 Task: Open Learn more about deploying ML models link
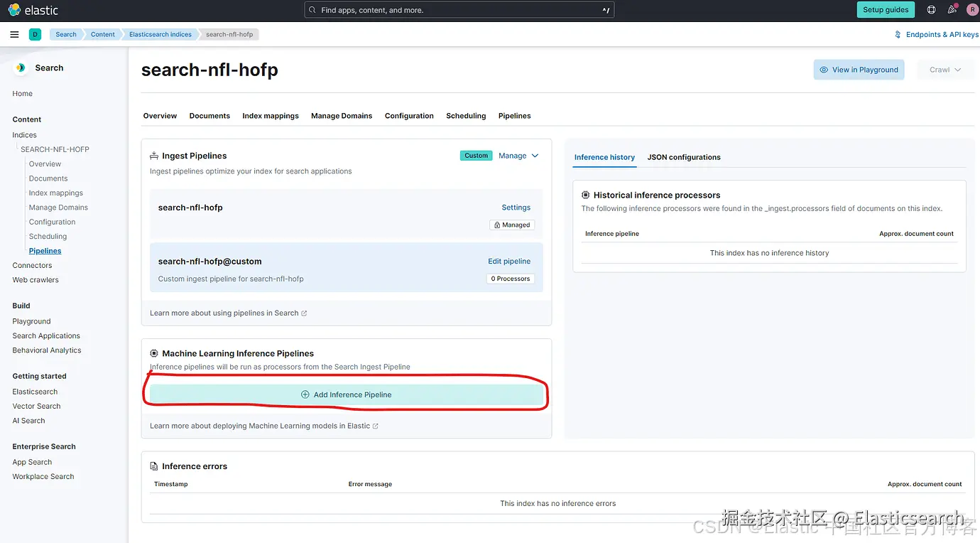(x=264, y=426)
